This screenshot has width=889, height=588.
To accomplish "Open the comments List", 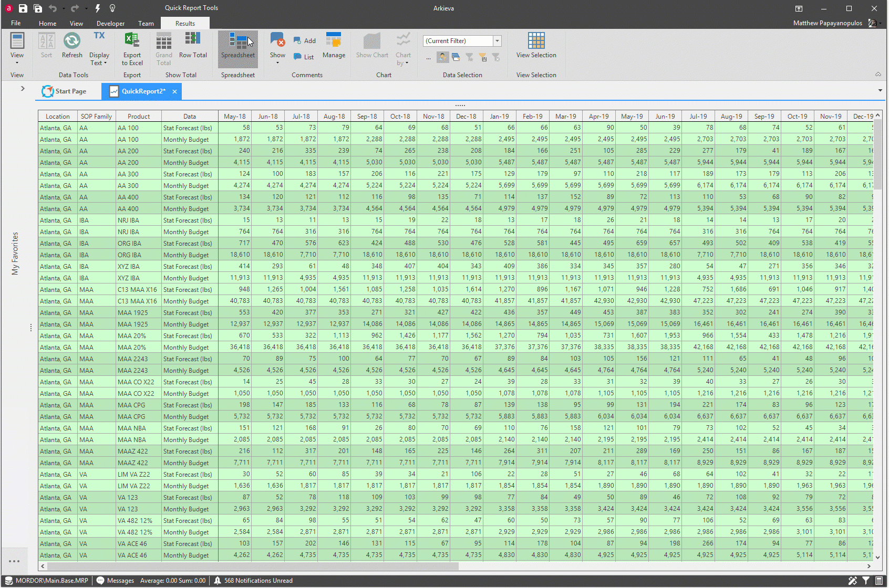I will click(x=304, y=57).
